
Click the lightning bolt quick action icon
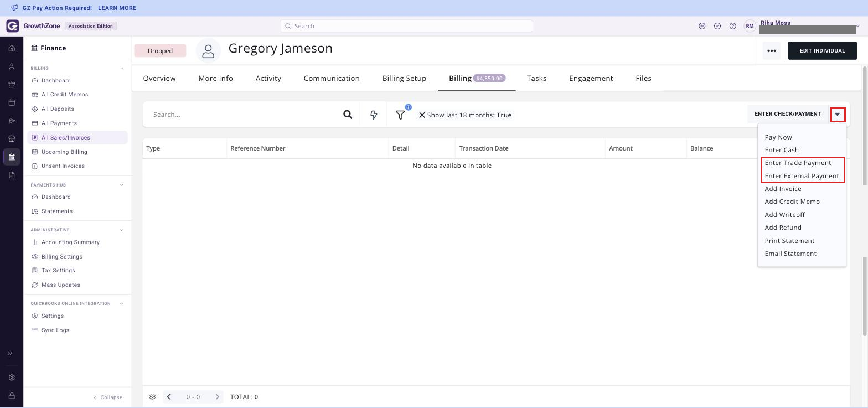[x=374, y=115]
